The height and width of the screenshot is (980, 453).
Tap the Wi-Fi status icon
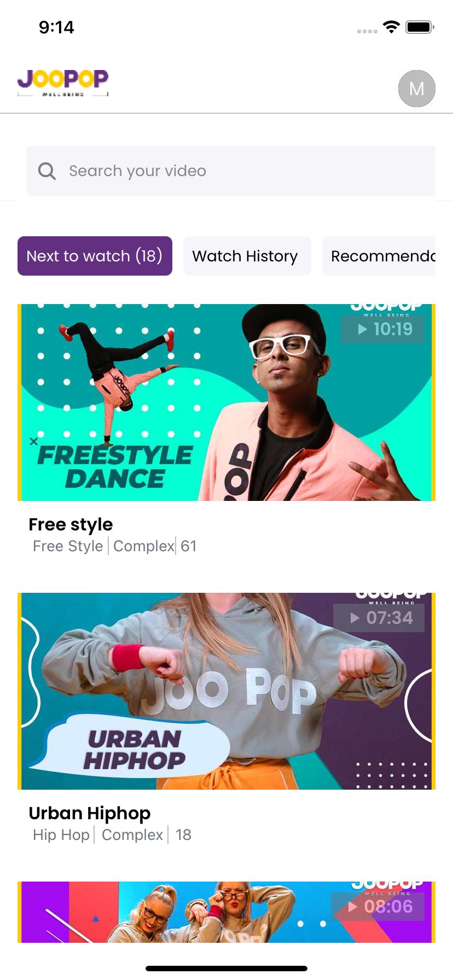391,27
